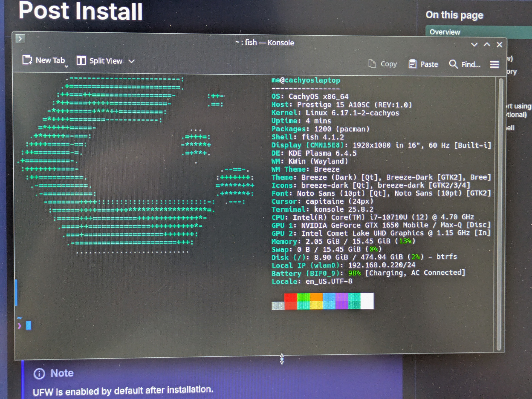Image resolution: width=532 pixels, height=399 pixels.
Task: Click the Note info circle icon
Action: [39, 373]
